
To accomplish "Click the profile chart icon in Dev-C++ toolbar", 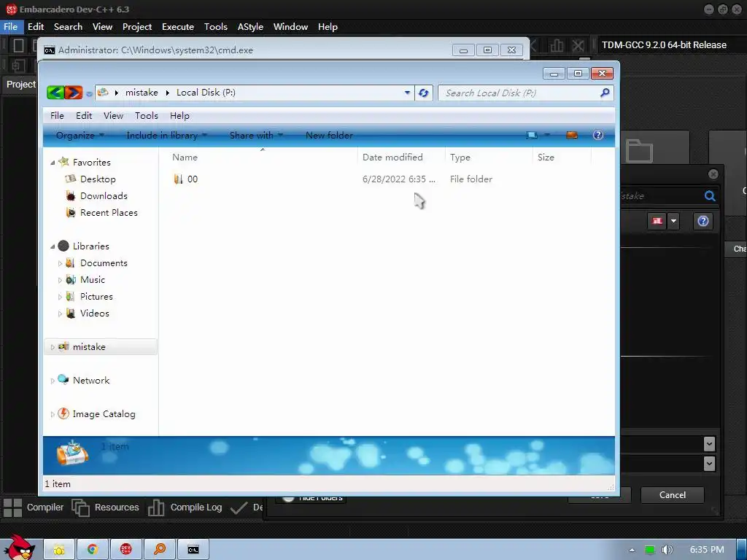I will 557,46.
